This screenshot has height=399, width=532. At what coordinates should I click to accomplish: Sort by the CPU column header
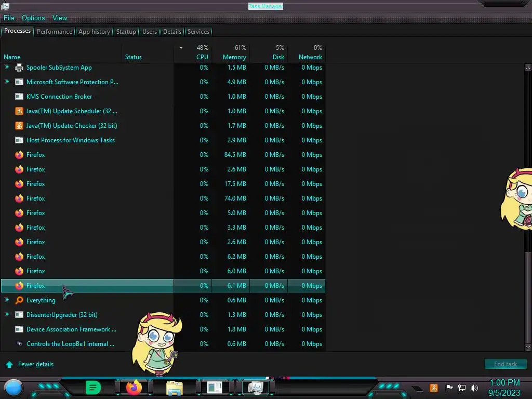[193, 53]
